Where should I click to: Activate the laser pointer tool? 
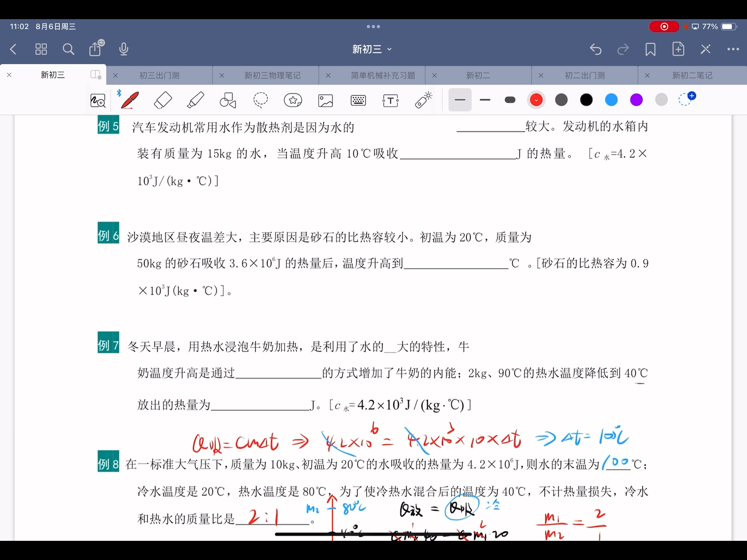424,100
